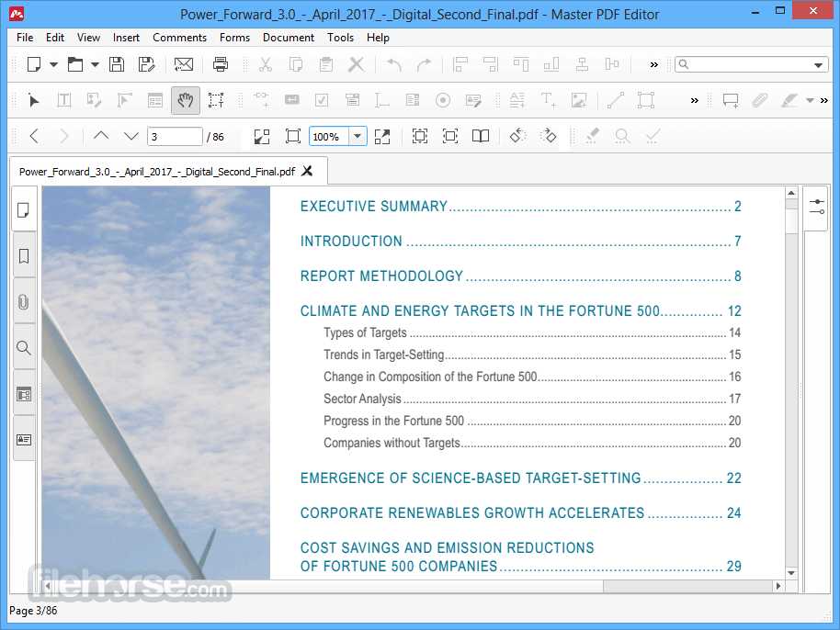Click the Open file folder icon
840x630 pixels.
[x=75, y=65]
